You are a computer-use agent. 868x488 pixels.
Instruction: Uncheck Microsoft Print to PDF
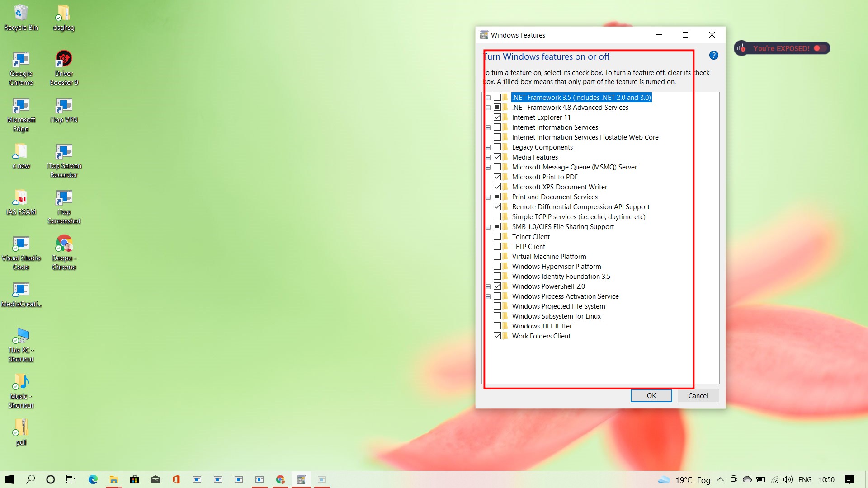tap(497, 177)
